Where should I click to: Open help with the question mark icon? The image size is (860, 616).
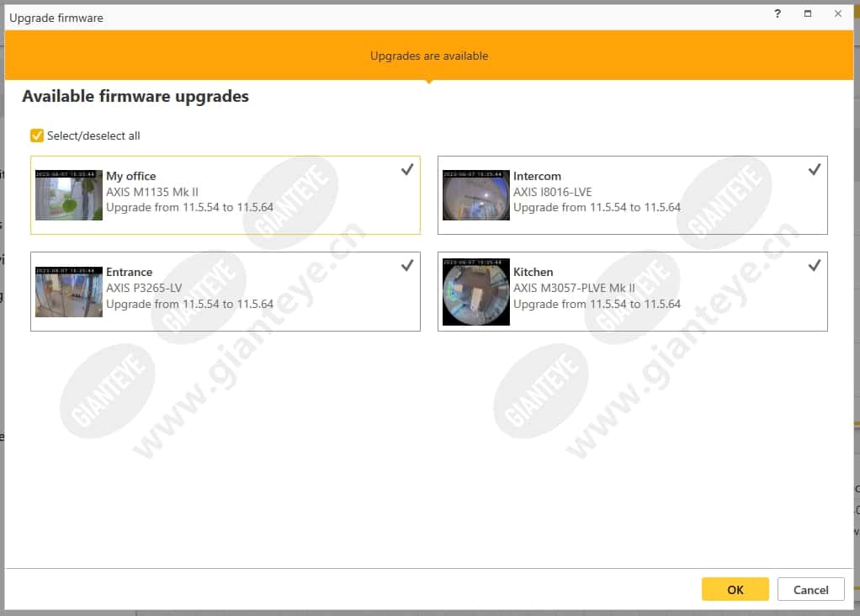pyautogui.click(x=778, y=13)
